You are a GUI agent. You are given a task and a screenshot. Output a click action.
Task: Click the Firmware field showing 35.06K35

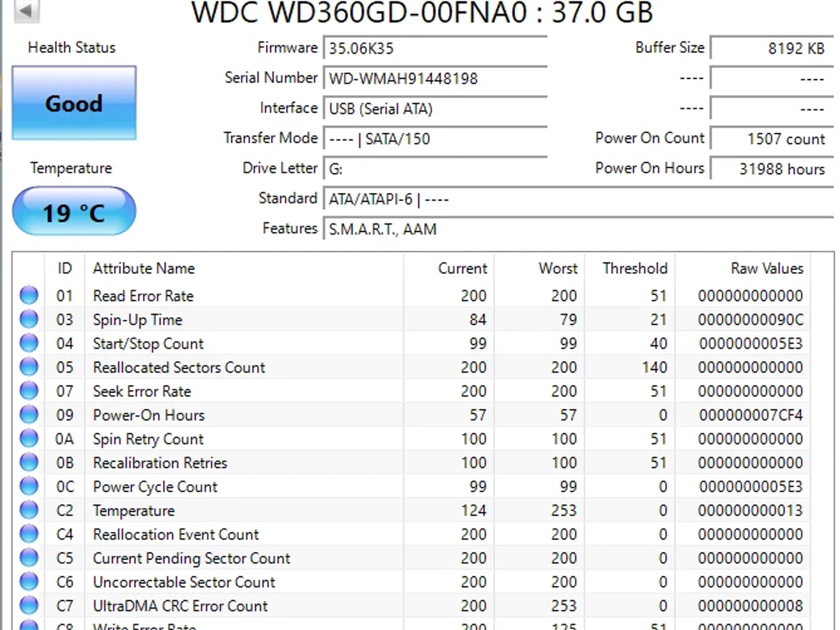(435, 48)
